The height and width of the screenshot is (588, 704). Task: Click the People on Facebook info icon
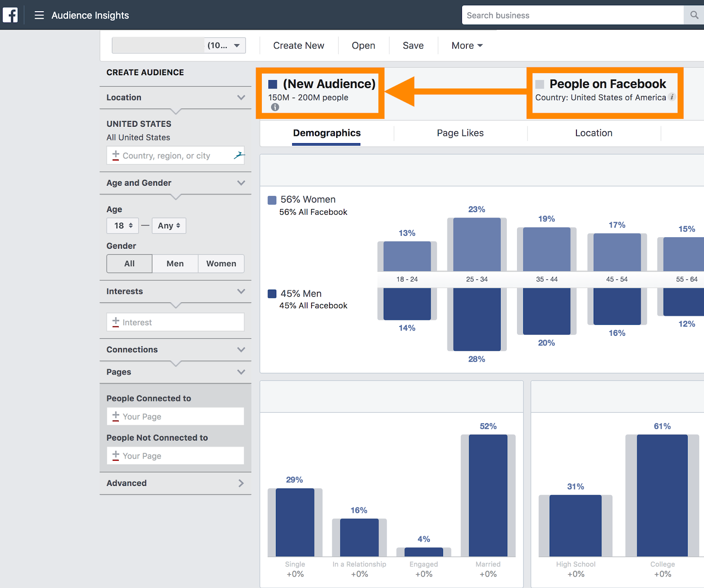pyautogui.click(x=672, y=97)
